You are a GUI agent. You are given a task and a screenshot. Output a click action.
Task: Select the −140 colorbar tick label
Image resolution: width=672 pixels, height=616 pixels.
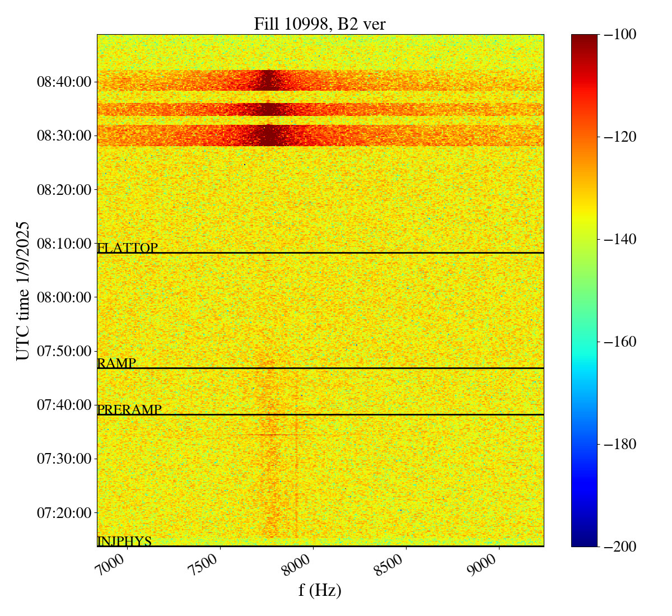point(620,240)
